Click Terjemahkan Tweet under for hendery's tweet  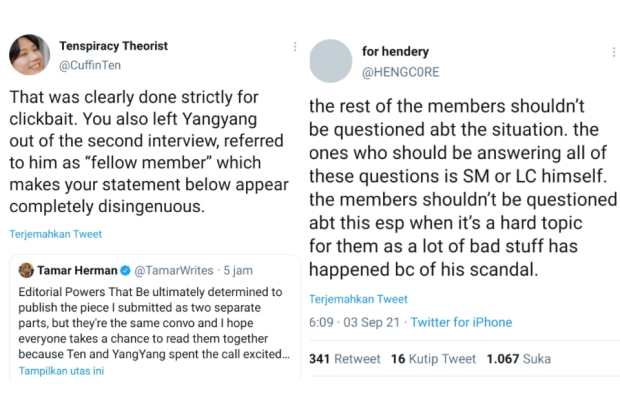pyautogui.click(x=358, y=300)
